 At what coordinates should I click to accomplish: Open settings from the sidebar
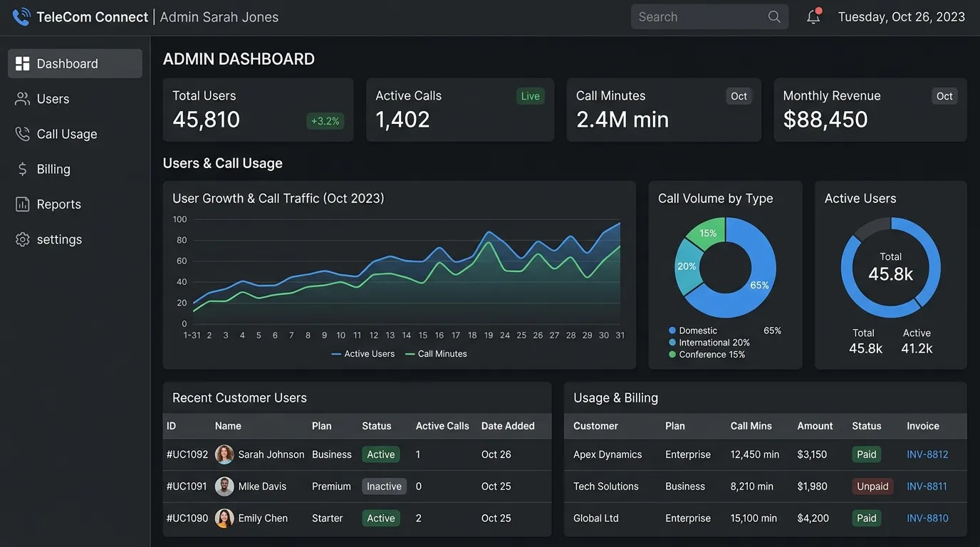click(x=75, y=239)
